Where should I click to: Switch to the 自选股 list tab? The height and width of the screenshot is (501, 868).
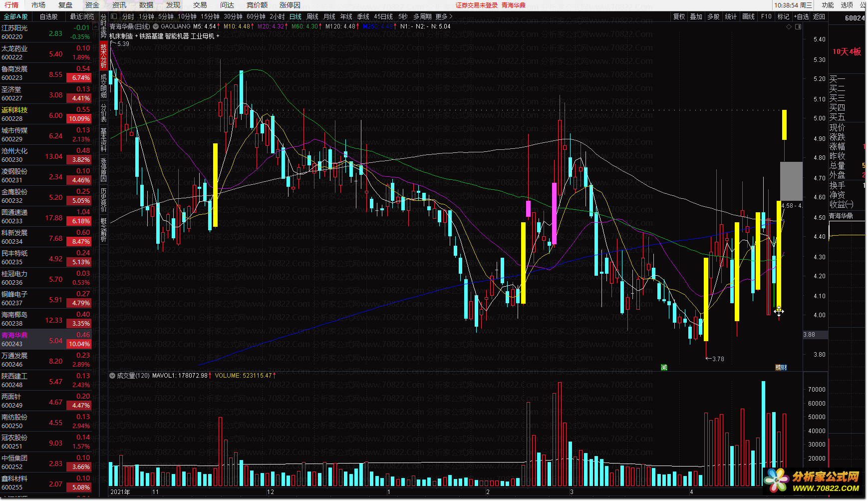[49, 16]
